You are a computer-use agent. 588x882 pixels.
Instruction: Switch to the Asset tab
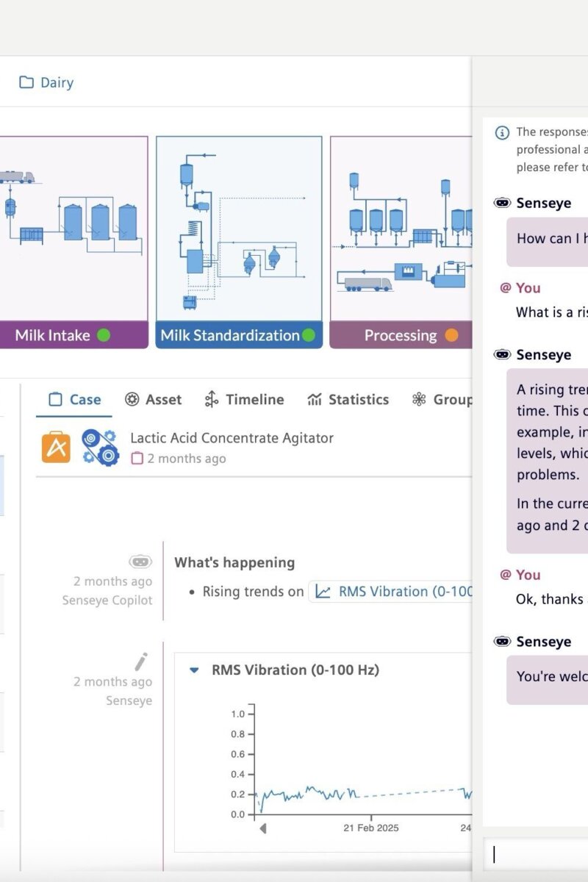pos(153,399)
